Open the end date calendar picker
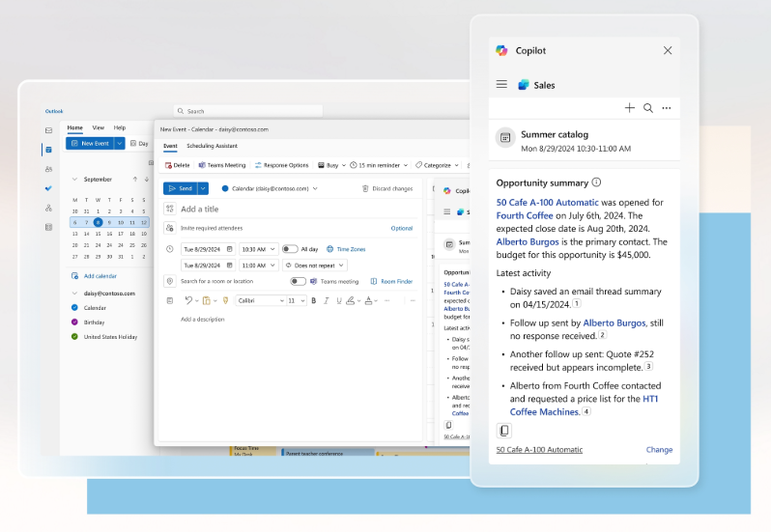This screenshot has height=532, width=771. 229,266
